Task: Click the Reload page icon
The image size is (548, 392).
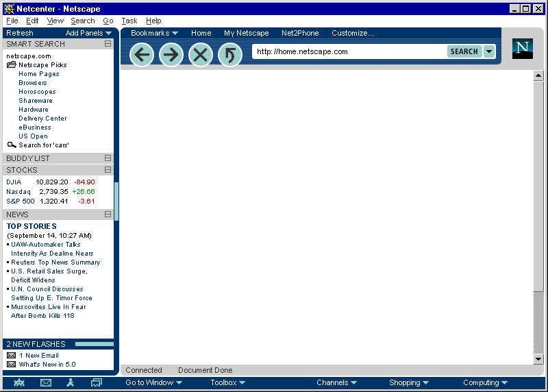Action: (x=229, y=55)
